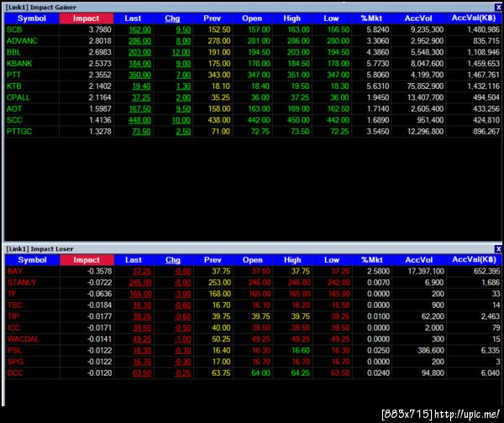Click Chg header in Impact Gainer table
This screenshot has width=504, height=423.
[x=172, y=18]
